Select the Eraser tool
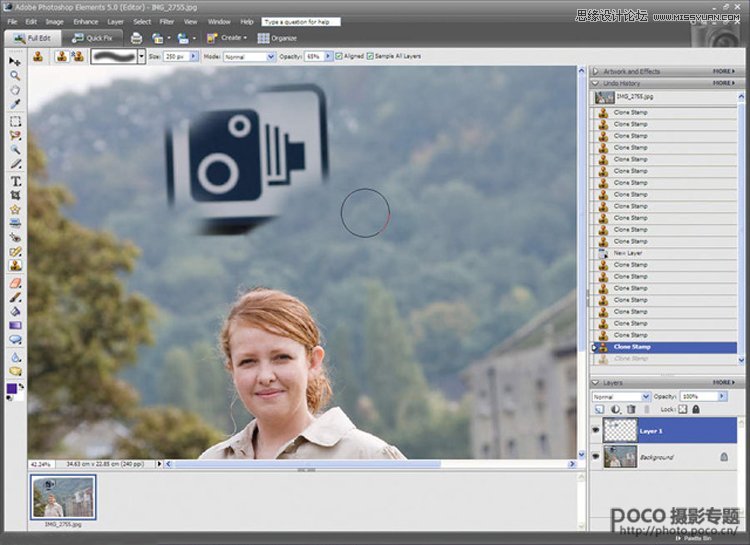 point(15,283)
